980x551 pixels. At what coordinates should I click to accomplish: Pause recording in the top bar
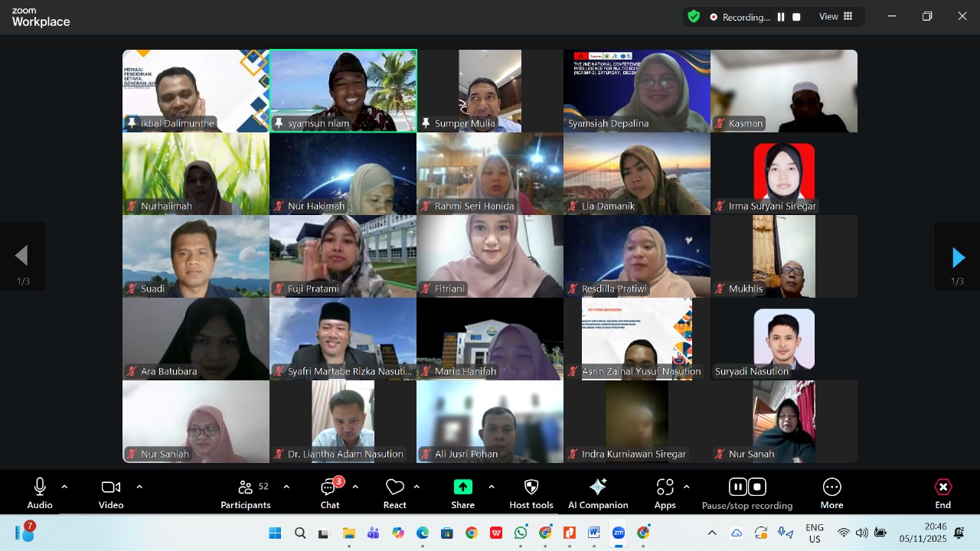tap(781, 17)
